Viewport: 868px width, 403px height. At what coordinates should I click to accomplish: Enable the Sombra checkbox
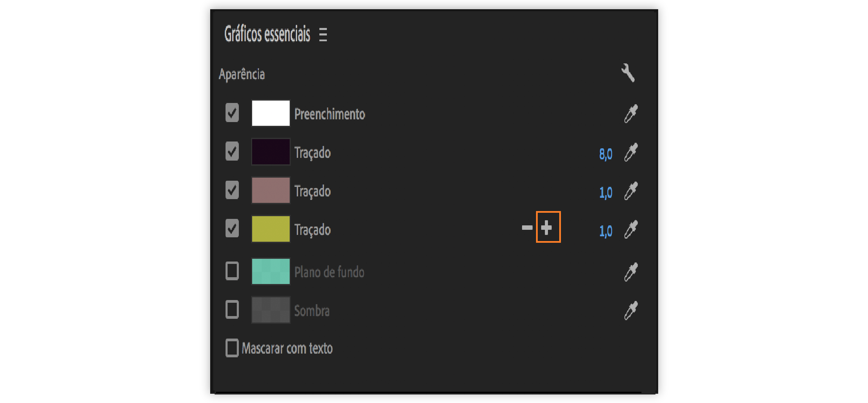tap(232, 310)
